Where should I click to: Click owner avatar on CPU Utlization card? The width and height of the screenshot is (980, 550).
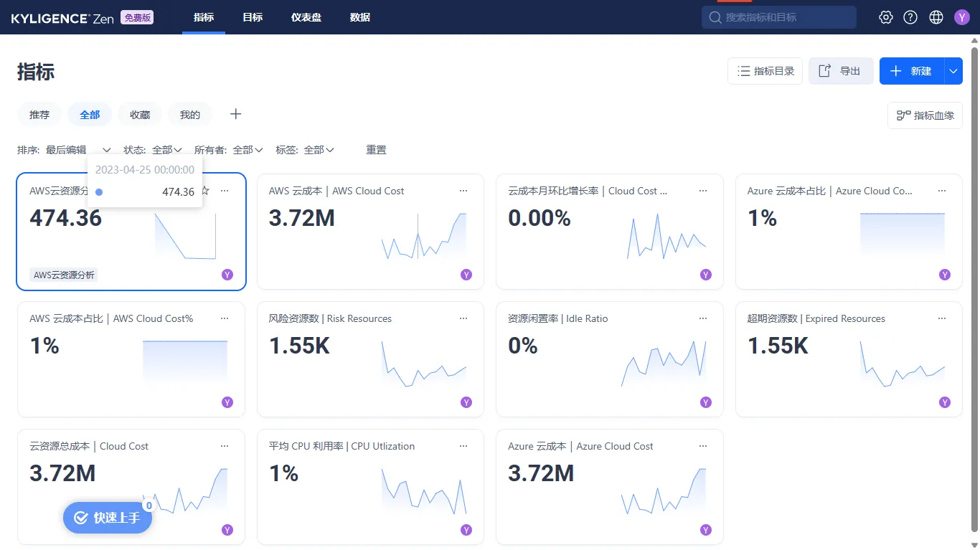click(466, 530)
